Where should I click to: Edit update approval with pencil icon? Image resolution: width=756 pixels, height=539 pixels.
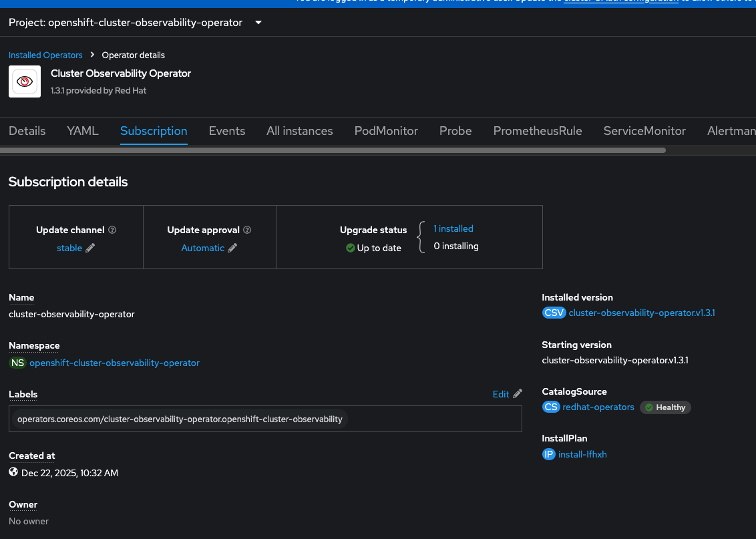click(232, 248)
